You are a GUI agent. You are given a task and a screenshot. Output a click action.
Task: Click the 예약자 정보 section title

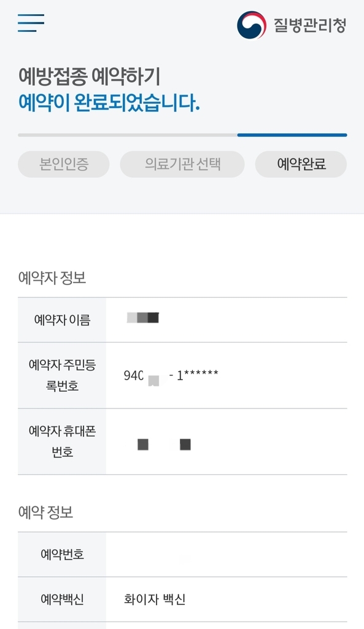pos(52,278)
